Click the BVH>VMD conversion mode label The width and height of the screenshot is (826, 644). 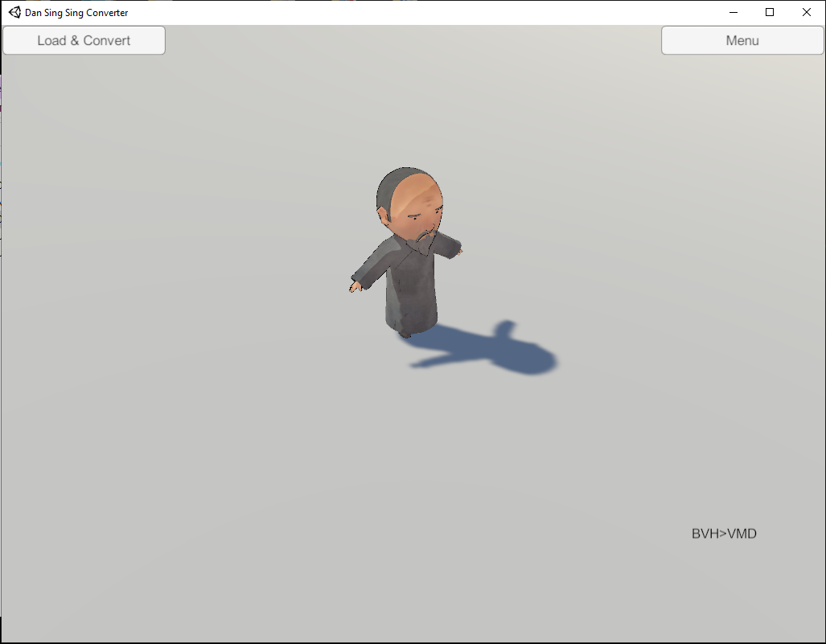click(x=722, y=533)
